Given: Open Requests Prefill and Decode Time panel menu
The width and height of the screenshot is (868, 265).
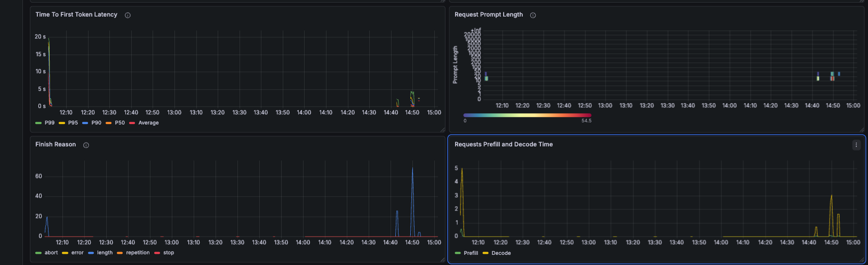Looking at the screenshot, I should (856, 145).
